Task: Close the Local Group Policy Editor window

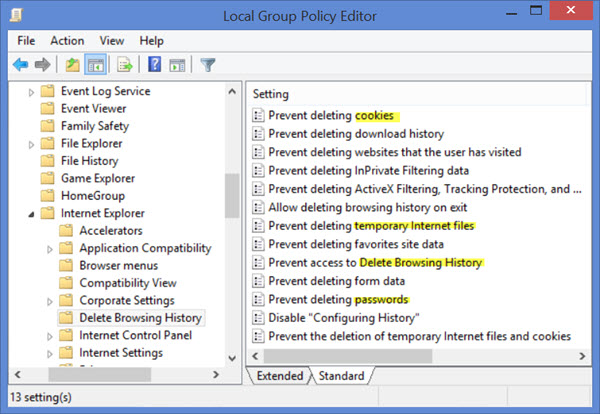Action: pos(571,10)
